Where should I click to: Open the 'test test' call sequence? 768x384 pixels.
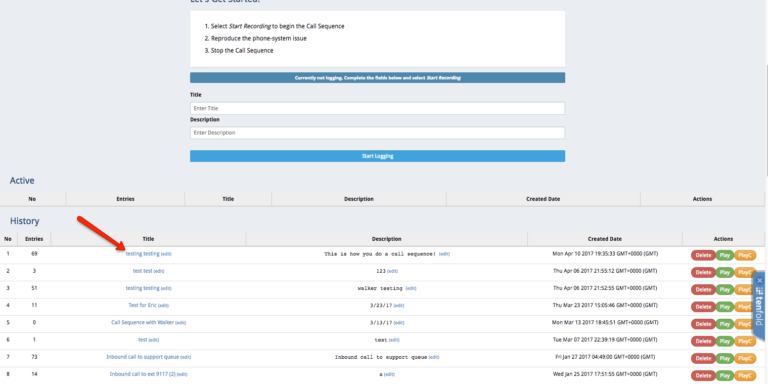pyautogui.click(x=143, y=271)
